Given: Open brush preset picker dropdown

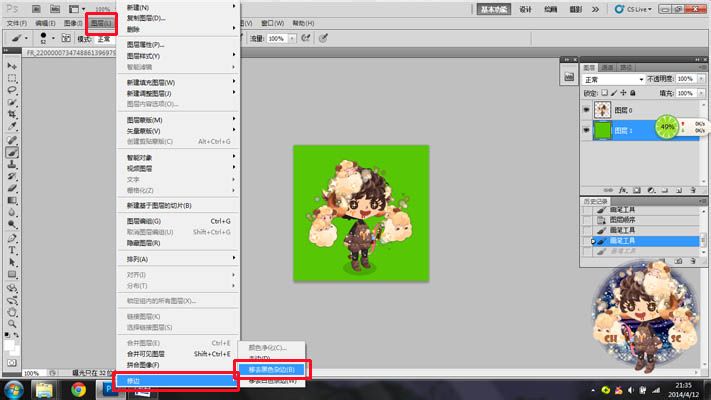Looking at the screenshot, I should tap(53, 38).
